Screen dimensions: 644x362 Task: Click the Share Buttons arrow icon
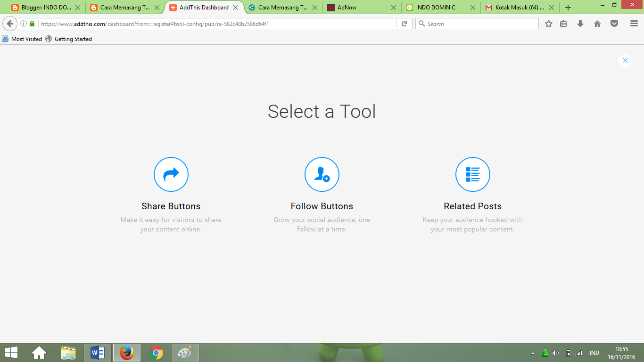click(171, 174)
